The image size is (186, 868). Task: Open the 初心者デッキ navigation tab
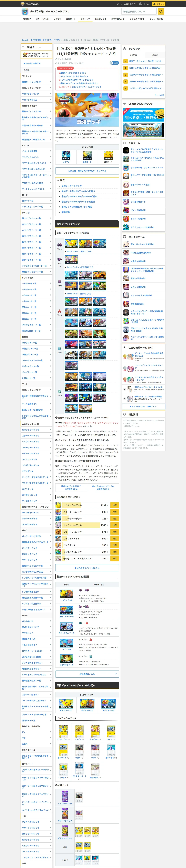[x=101, y=19]
